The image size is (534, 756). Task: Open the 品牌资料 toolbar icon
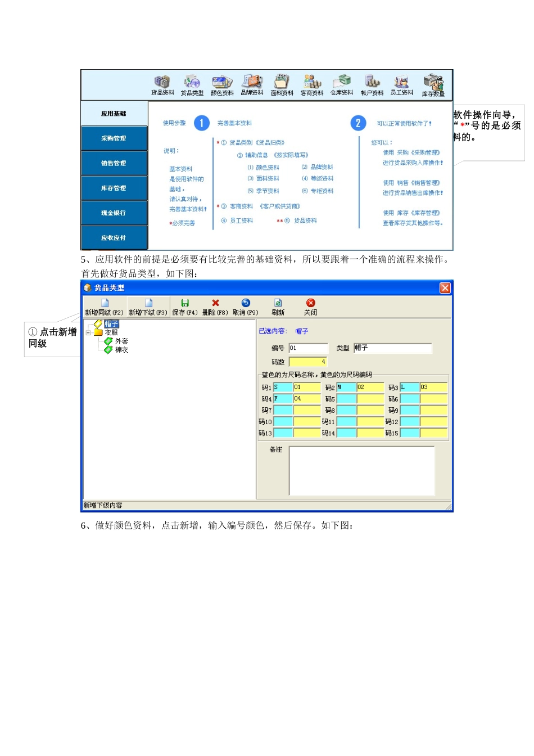252,85
